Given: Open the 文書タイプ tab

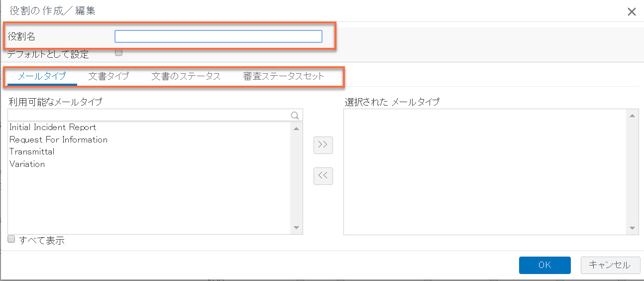Looking at the screenshot, I should (x=108, y=76).
